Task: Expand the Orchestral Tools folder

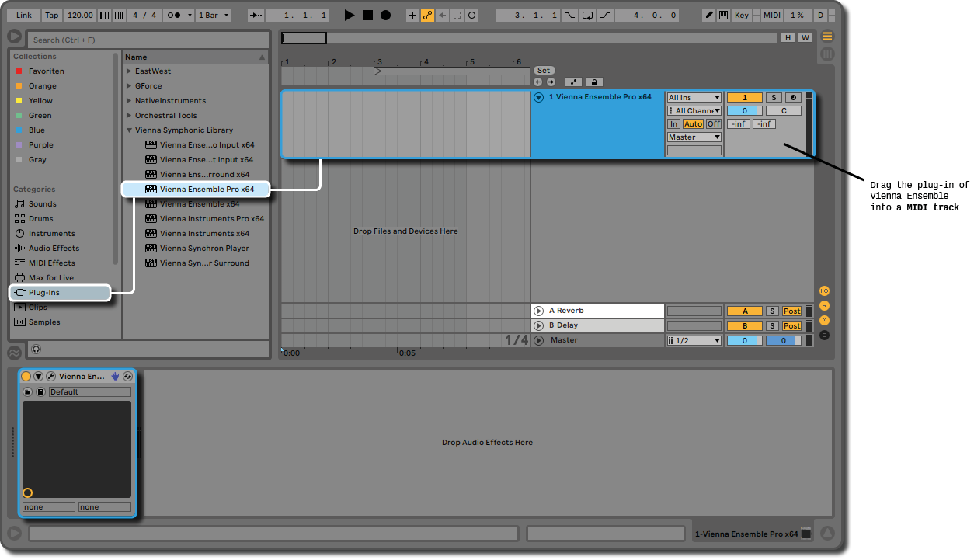Action: (x=129, y=115)
